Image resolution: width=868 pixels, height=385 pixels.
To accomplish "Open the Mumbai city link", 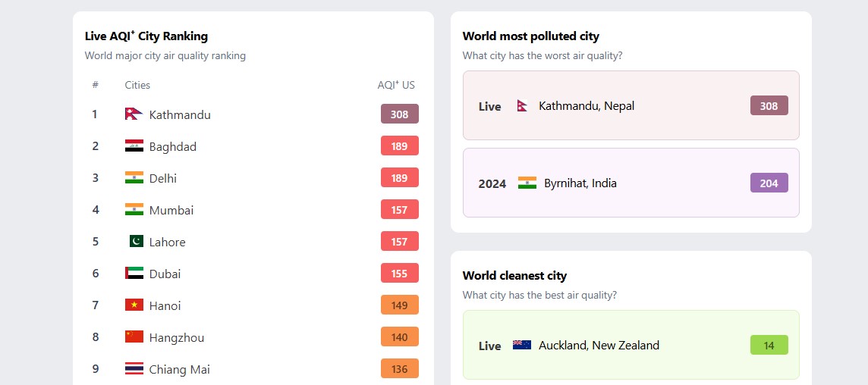I will point(171,211).
